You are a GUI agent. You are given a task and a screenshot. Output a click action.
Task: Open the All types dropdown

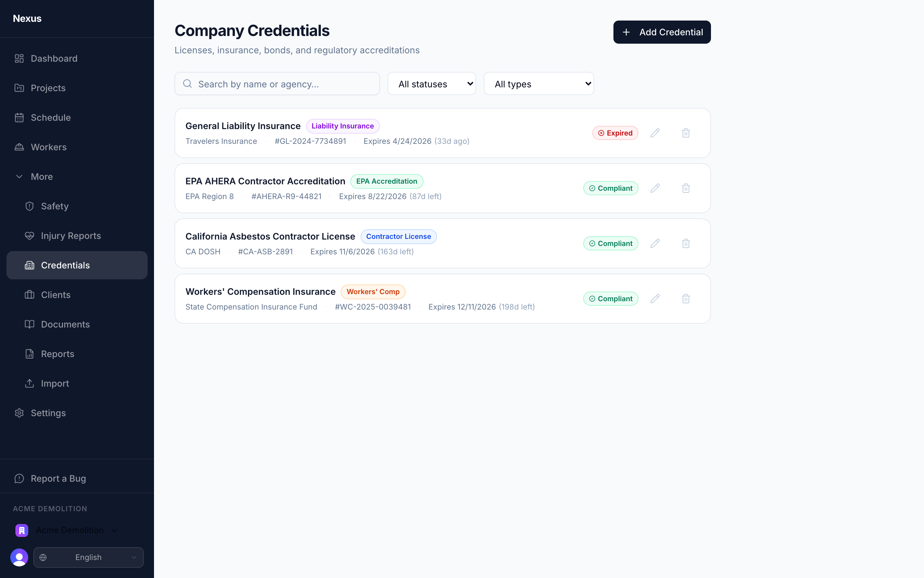click(539, 84)
